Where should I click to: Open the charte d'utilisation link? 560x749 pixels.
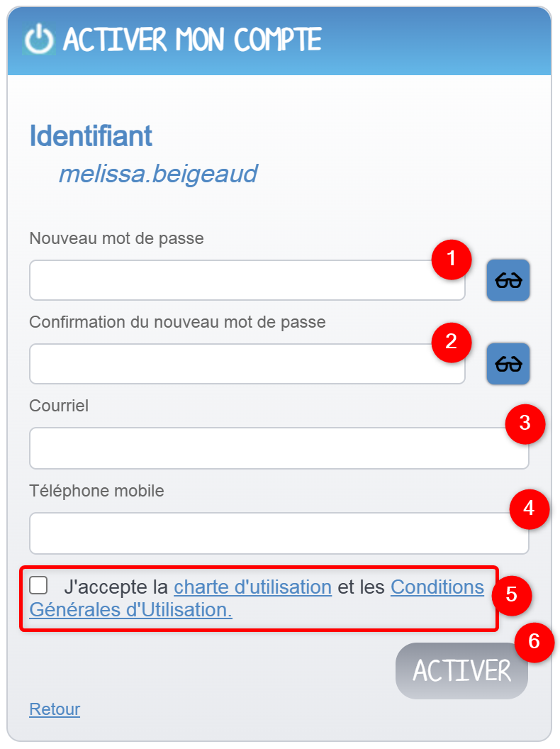tap(252, 587)
